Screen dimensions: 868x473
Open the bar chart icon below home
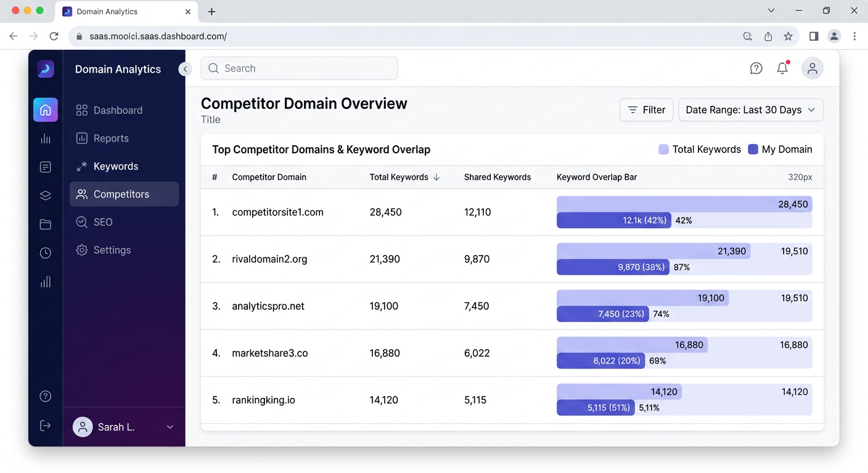46,139
